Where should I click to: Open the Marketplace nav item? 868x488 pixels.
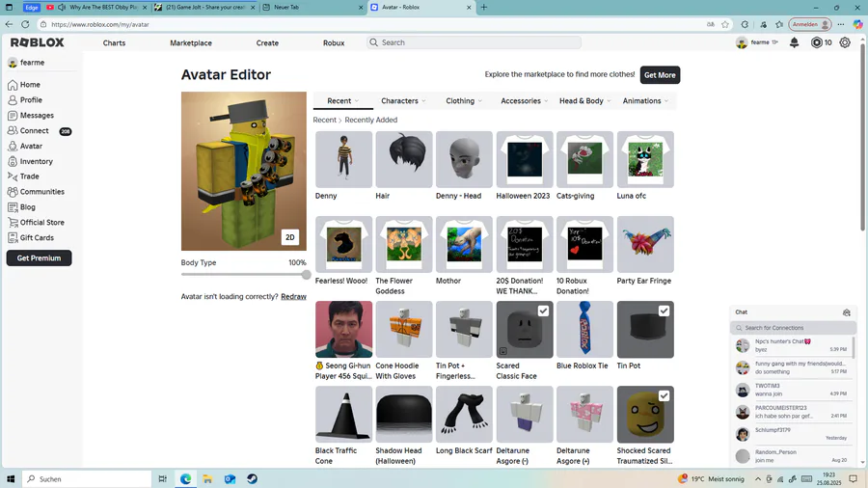point(191,42)
